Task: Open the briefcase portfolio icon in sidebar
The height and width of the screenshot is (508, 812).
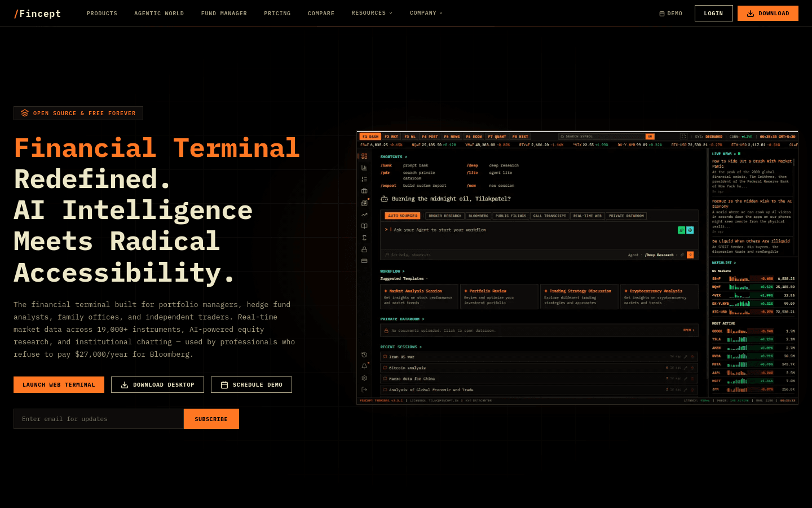Action: coord(364,191)
